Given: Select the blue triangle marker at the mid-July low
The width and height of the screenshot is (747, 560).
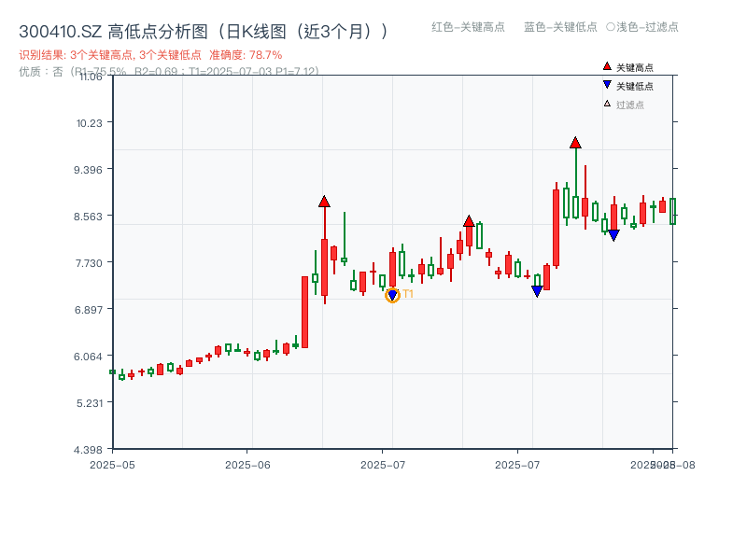Looking at the screenshot, I should click(539, 289).
